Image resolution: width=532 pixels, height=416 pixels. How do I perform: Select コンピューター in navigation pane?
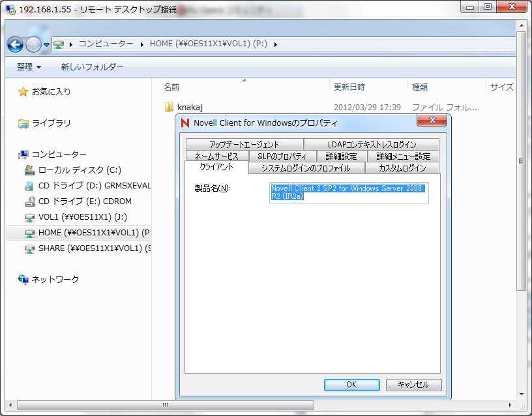[x=59, y=155]
